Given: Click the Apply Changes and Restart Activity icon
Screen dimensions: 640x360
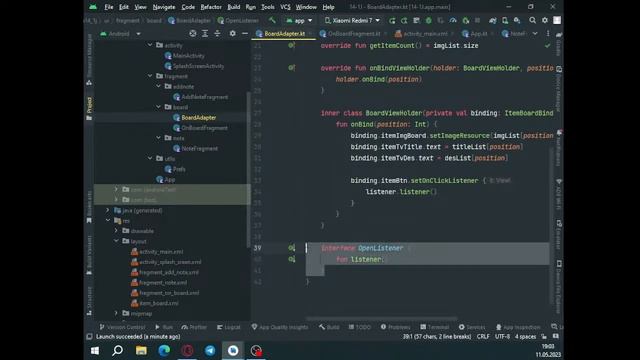Looking at the screenshot, I should (x=404, y=20).
